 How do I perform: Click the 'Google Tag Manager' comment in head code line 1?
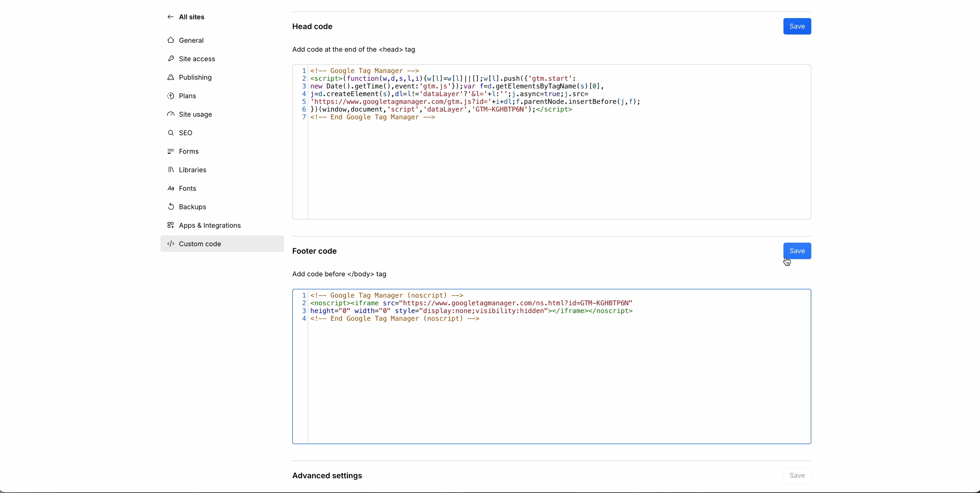(x=365, y=71)
